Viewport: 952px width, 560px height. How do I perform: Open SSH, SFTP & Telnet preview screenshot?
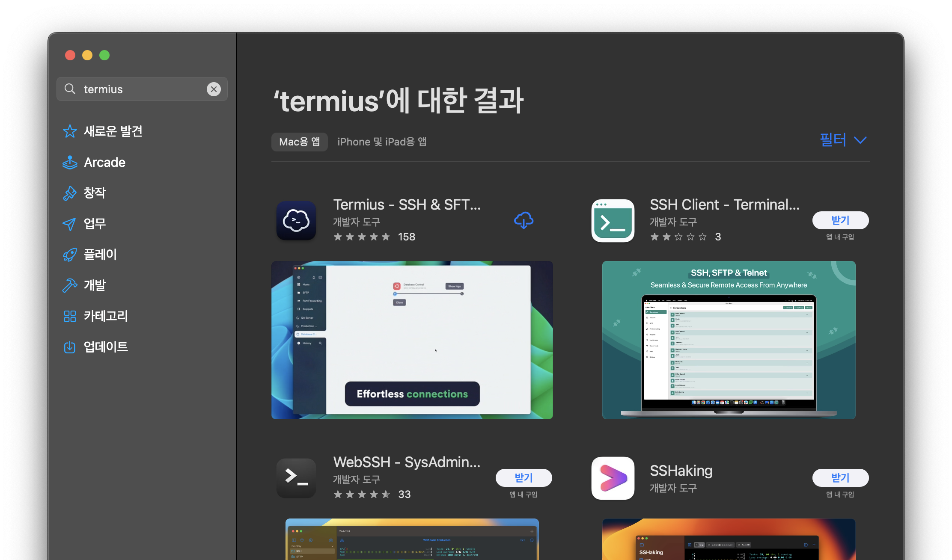[x=729, y=340]
